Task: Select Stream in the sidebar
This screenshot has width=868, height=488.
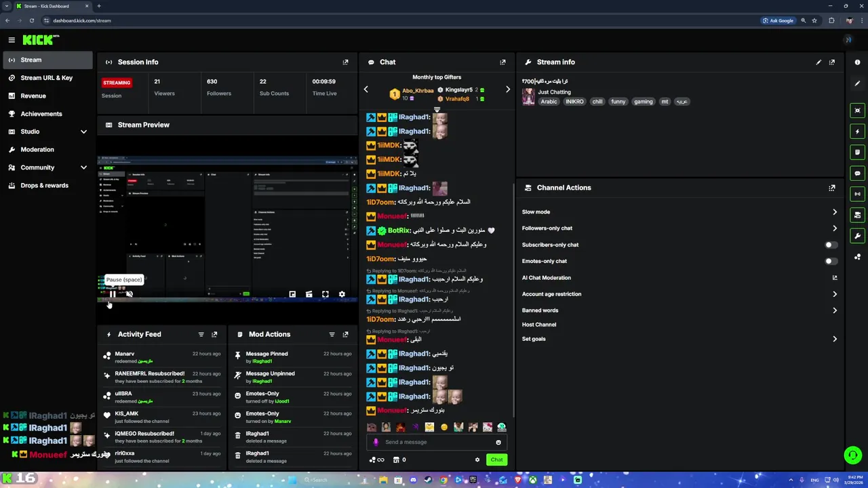Action: [x=47, y=60]
